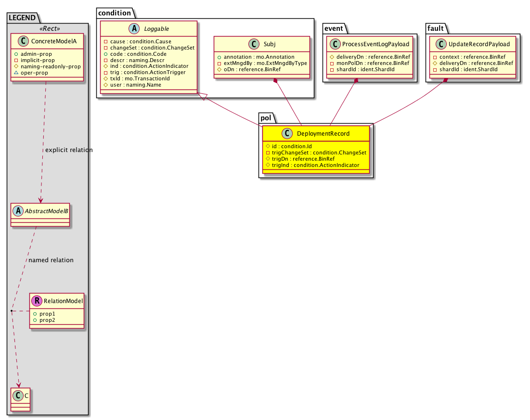Click the inheritance triangle arrowhead under Loggable

click(x=204, y=96)
